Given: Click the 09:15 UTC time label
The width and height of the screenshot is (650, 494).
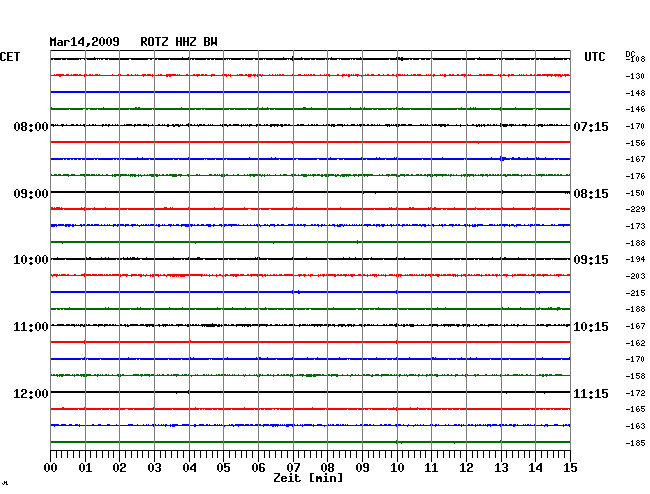Looking at the screenshot, I should click(591, 260).
